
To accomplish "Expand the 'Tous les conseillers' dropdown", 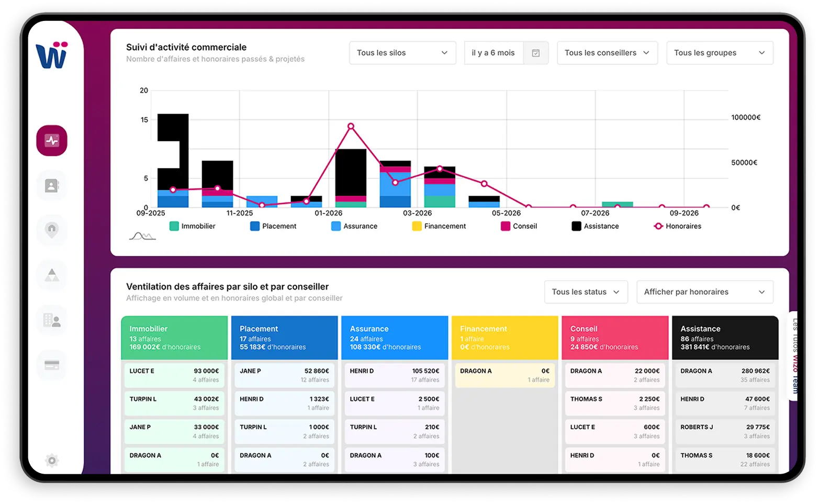I will [x=607, y=53].
